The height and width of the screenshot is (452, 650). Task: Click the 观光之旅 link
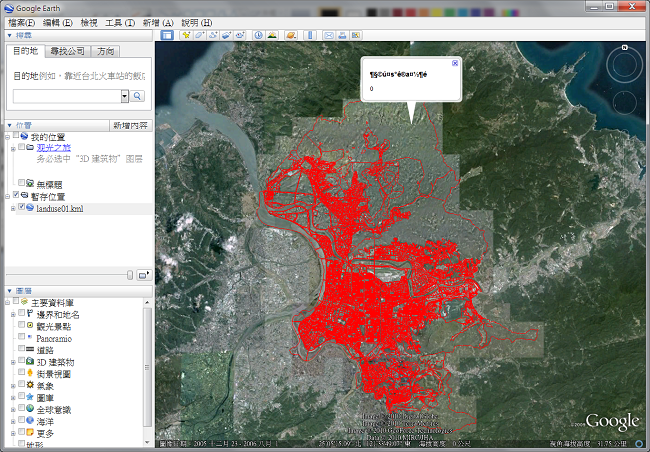coord(54,147)
